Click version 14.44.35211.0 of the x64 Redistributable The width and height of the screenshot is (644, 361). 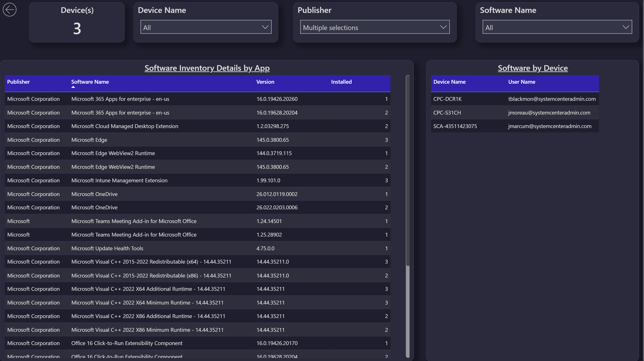[272, 262]
